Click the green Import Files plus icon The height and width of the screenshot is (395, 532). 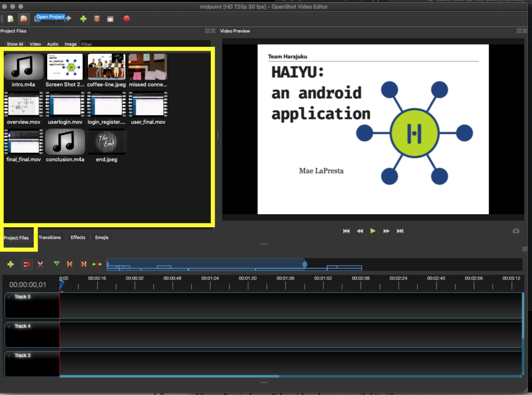[x=83, y=19]
